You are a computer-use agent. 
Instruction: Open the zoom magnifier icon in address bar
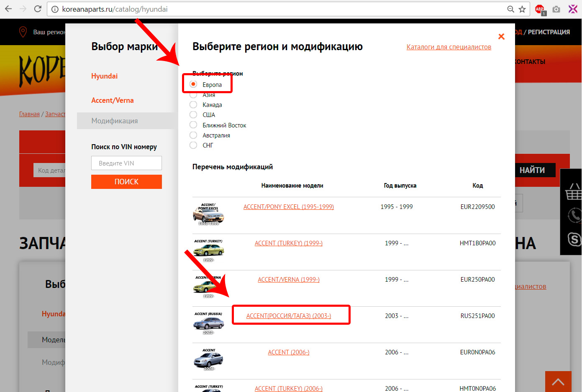510,9
